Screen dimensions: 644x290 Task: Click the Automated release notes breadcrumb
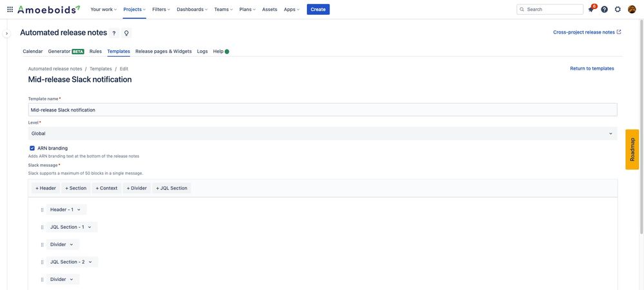55,69
